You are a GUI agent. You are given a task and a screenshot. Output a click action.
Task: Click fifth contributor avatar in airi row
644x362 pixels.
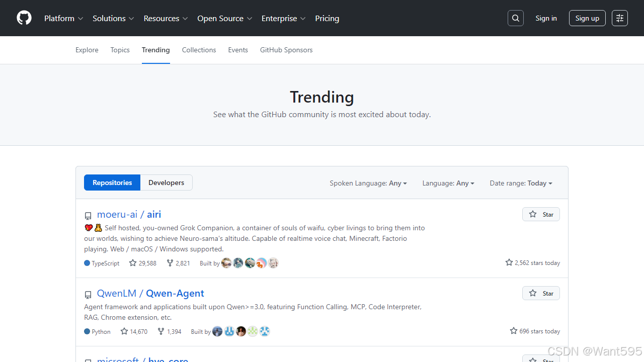273,263
